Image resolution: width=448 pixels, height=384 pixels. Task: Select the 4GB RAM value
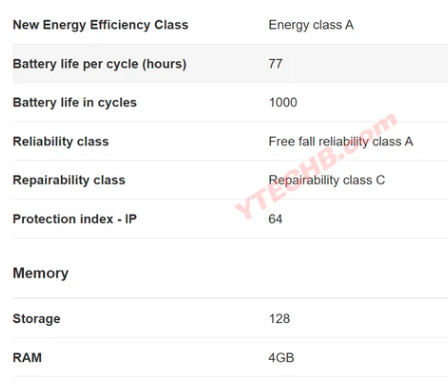click(x=281, y=358)
